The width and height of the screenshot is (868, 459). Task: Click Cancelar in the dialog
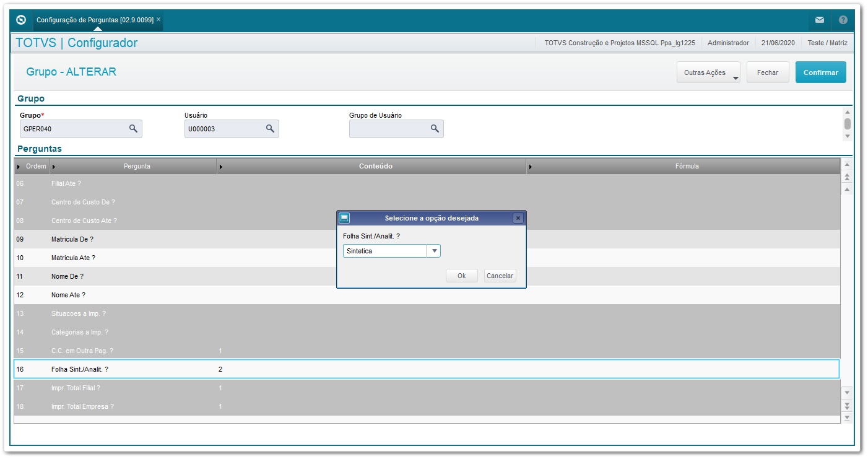click(x=500, y=276)
